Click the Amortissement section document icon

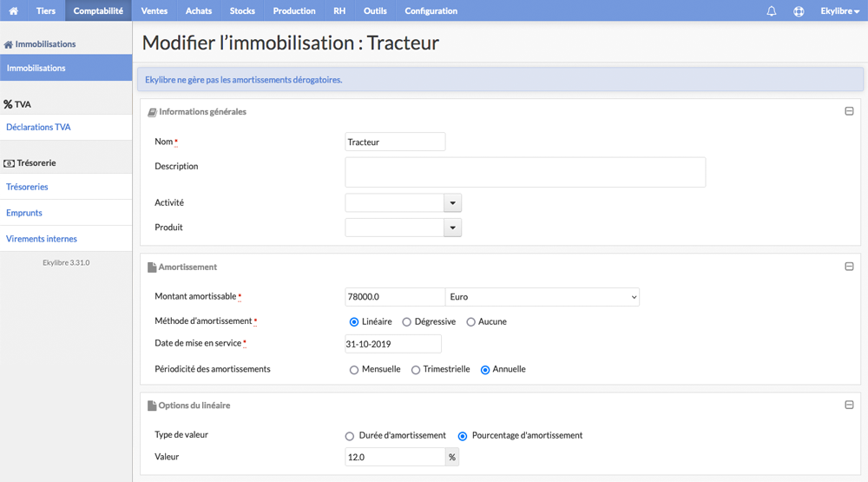[x=152, y=267]
